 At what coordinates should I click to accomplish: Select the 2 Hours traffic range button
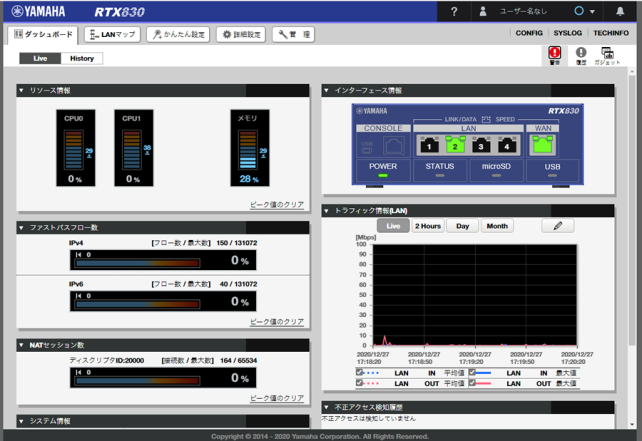click(428, 226)
